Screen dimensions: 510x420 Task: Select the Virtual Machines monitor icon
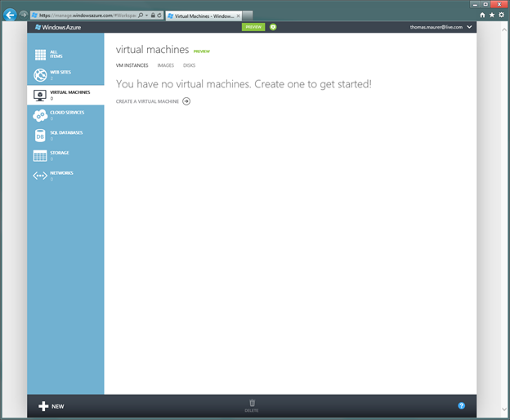pos(40,96)
